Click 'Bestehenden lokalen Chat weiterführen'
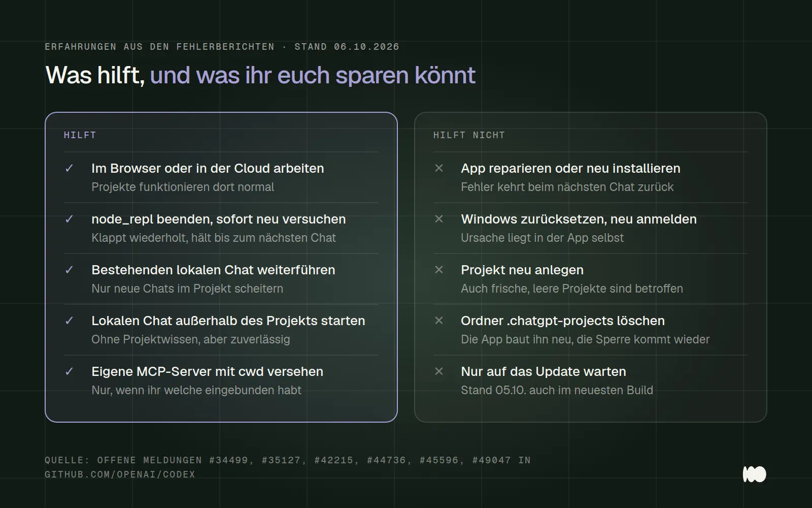Image resolution: width=812 pixels, height=508 pixels. point(213,270)
